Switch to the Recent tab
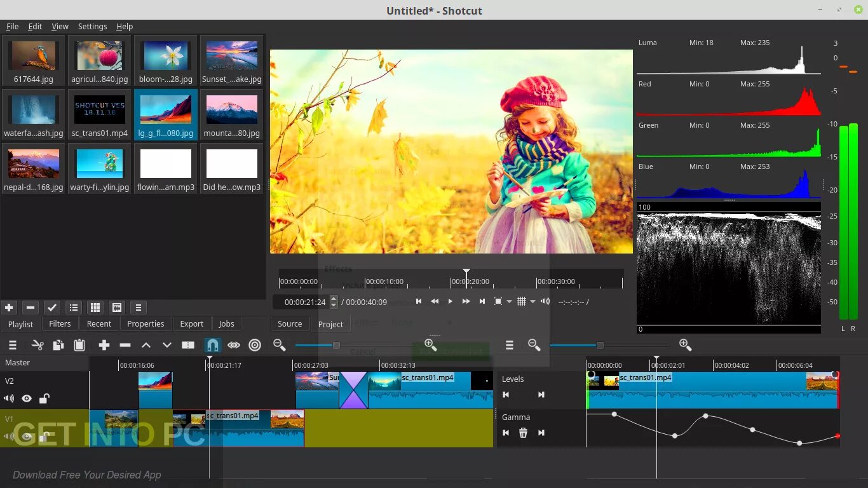The height and width of the screenshot is (488, 868). [x=99, y=323]
